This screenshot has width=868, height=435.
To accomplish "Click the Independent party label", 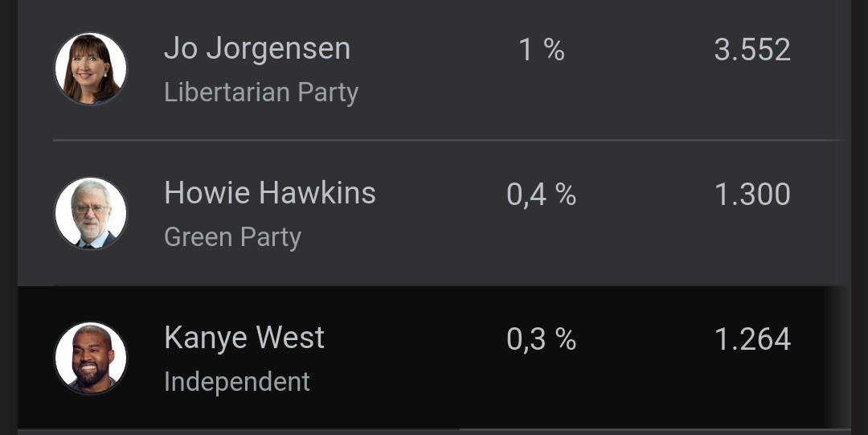I will pyautogui.click(x=237, y=382).
